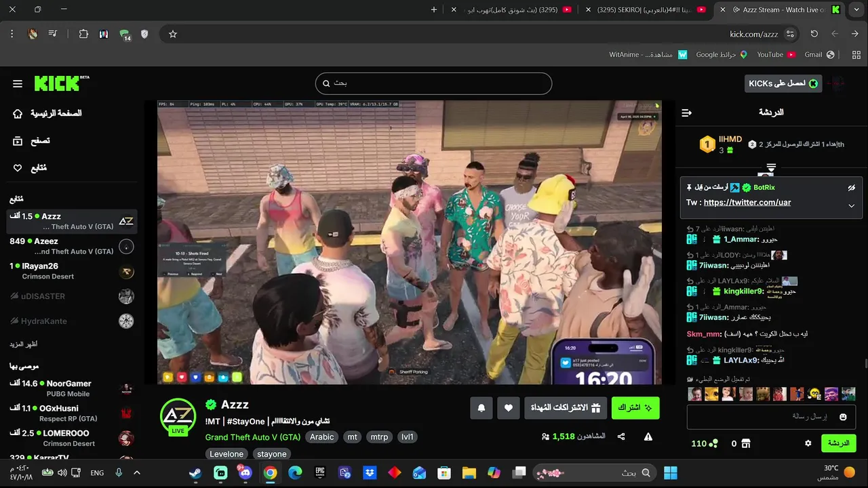Expand the pinned BotRix message chevron
Screen dimensions: 868x488
(x=852, y=205)
